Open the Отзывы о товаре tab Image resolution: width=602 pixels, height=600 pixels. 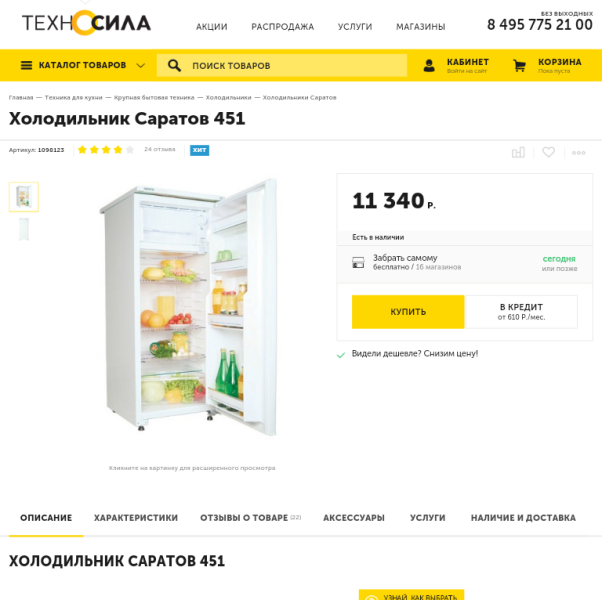[250, 518]
